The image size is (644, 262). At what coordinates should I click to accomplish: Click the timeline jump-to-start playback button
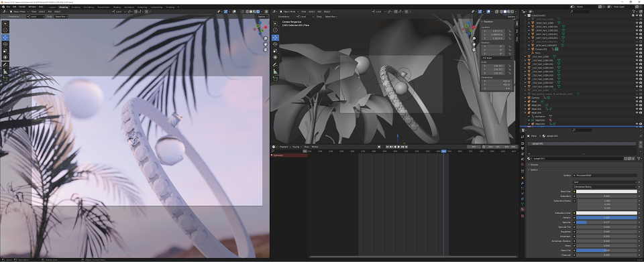click(386, 146)
